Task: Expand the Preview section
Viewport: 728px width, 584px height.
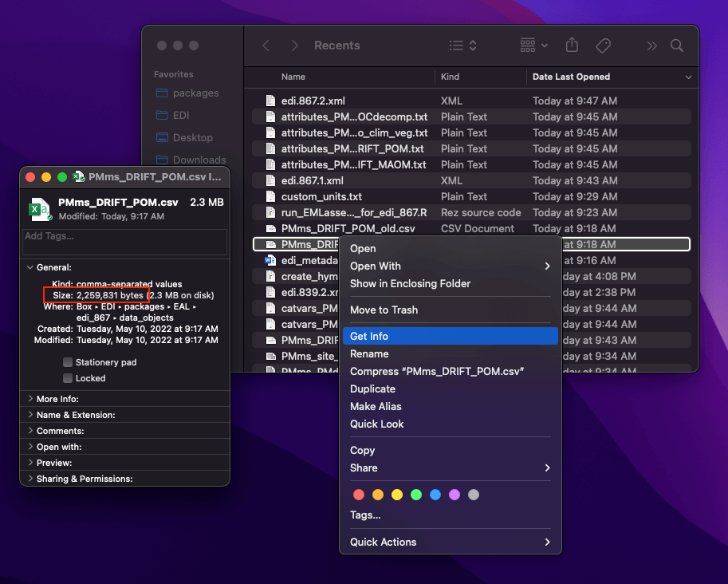Action: pyautogui.click(x=30, y=463)
